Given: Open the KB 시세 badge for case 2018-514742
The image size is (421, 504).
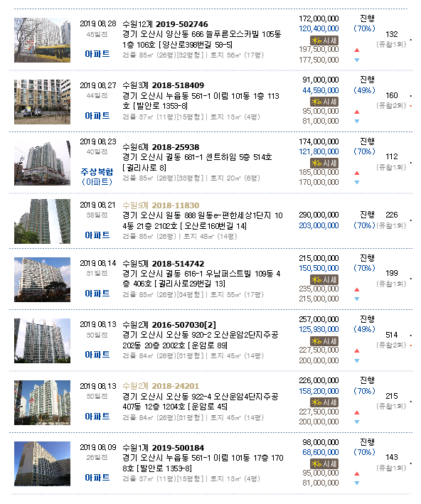Looking at the screenshot, I should pyautogui.click(x=324, y=279).
